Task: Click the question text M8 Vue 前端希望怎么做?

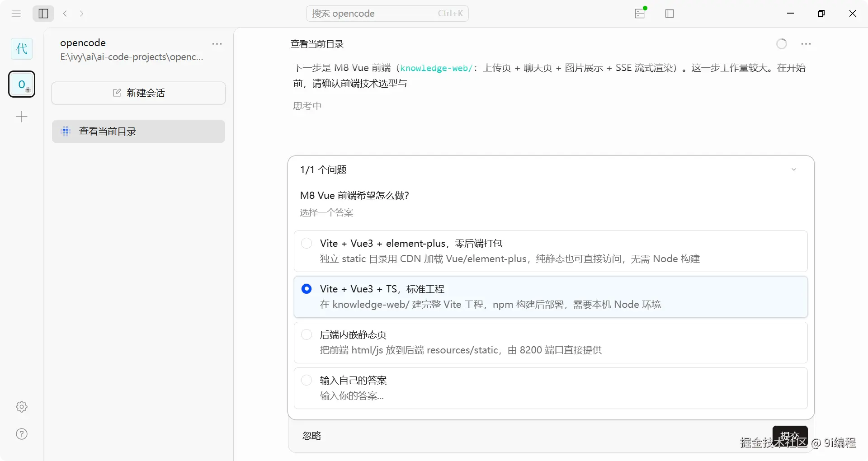Action: [354, 196]
